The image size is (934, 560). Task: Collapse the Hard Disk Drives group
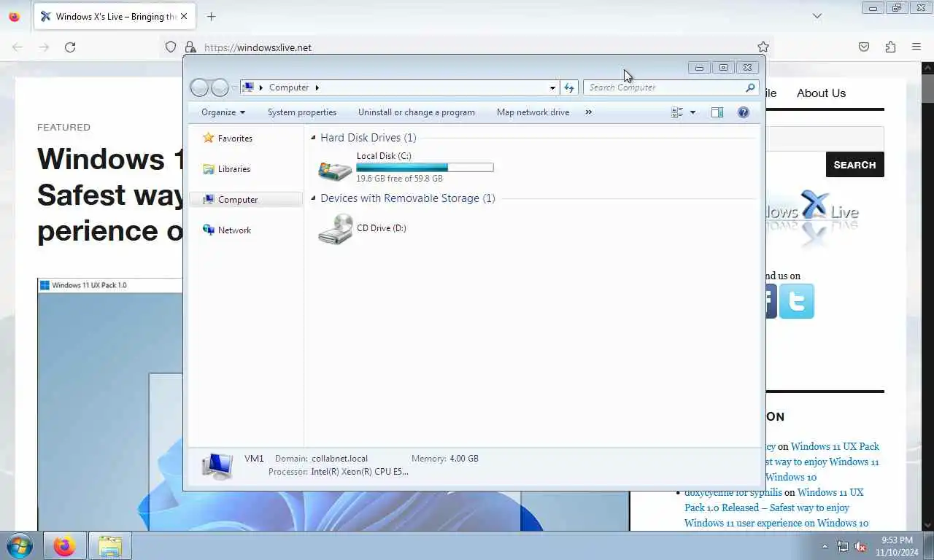click(x=314, y=138)
